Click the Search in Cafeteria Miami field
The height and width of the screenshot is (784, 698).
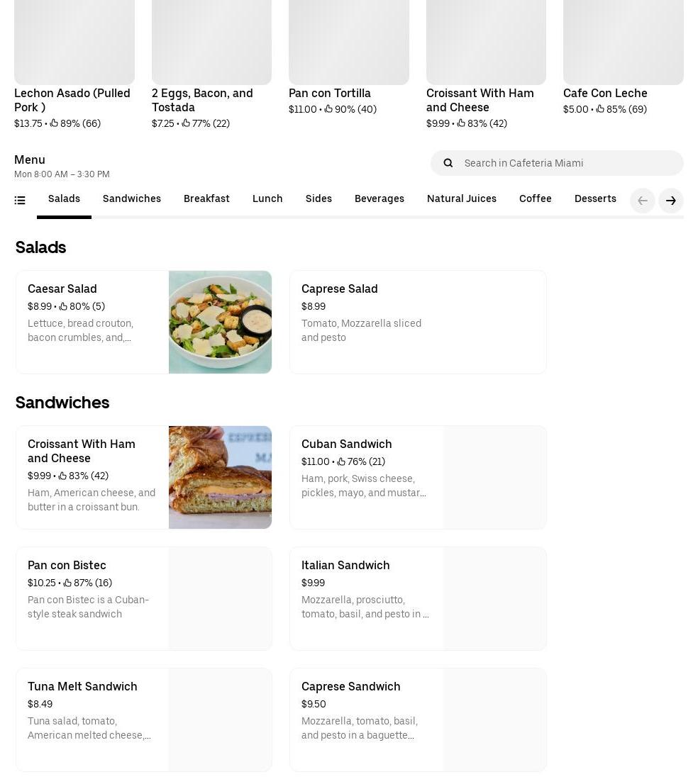coord(557,163)
